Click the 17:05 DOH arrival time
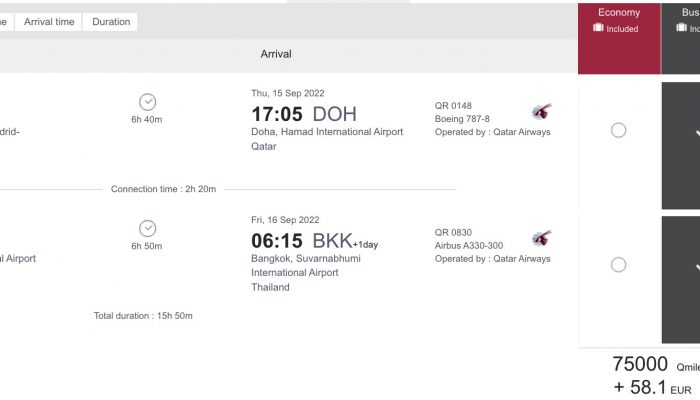This screenshot has height=400, width=700. [304, 114]
